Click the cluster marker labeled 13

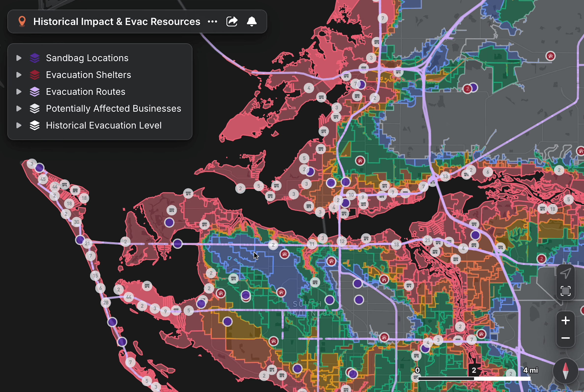[x=445, y=177]
